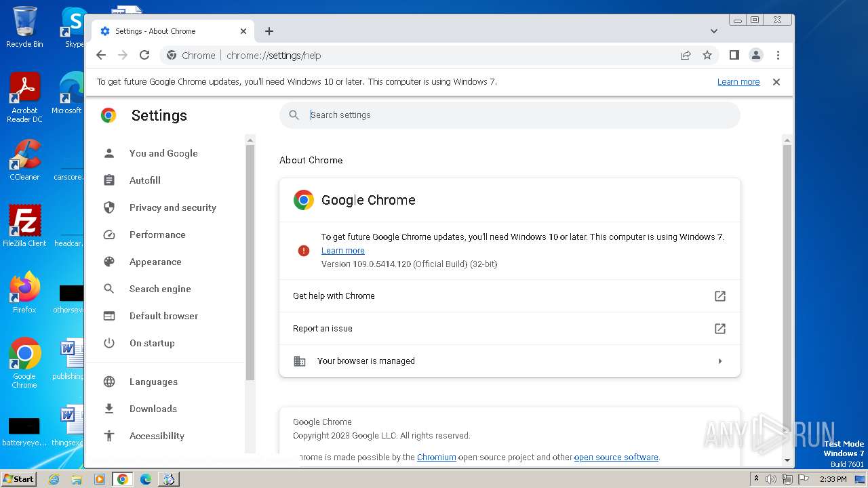Open a new tab with plus button
The height and width of the screenshot is (488, 868).
[269, 31]
